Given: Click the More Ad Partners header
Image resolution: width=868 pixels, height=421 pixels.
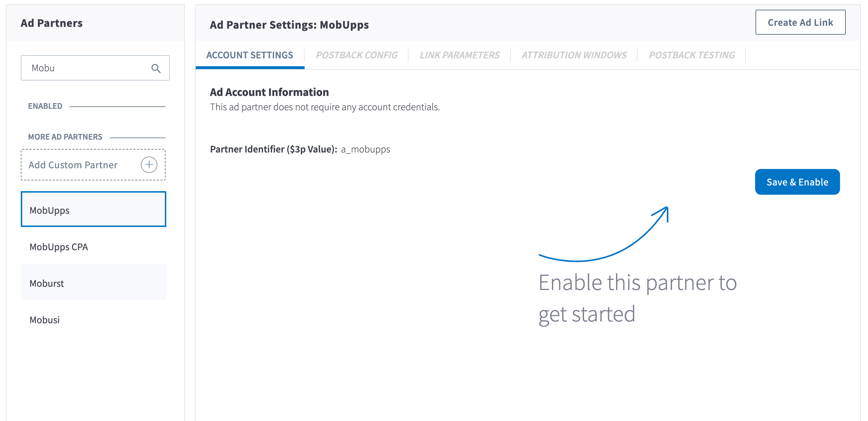Looking at the screenshot, I should pyautogui.click(x=65, y=137).
